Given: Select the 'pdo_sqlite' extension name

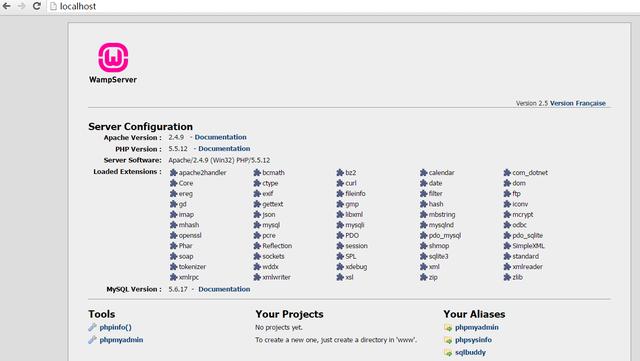Looking at the screenshot, I should pyautogui.click(x=528, y=236).
